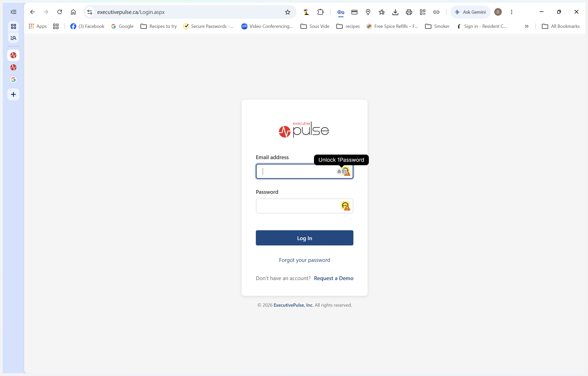Open the Video Conferencing bookmark
The height and width of the screenshot is (376, 588).
[x=267, y=26]
